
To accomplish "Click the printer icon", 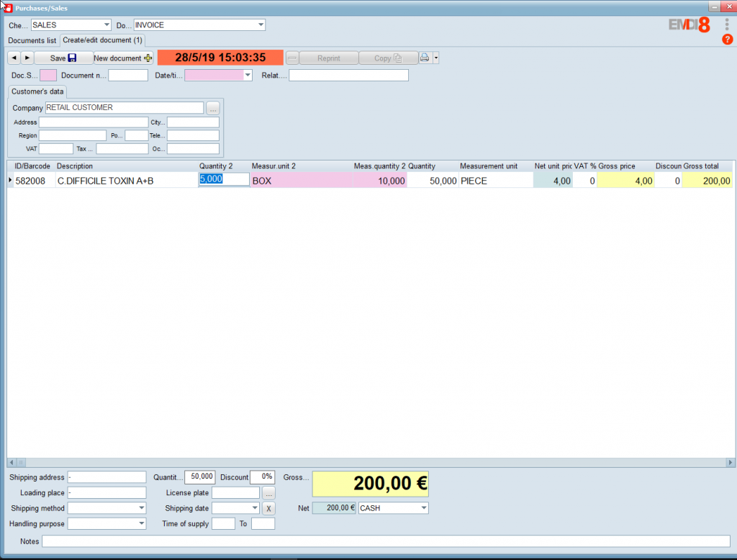I will [x=425, y=58].
